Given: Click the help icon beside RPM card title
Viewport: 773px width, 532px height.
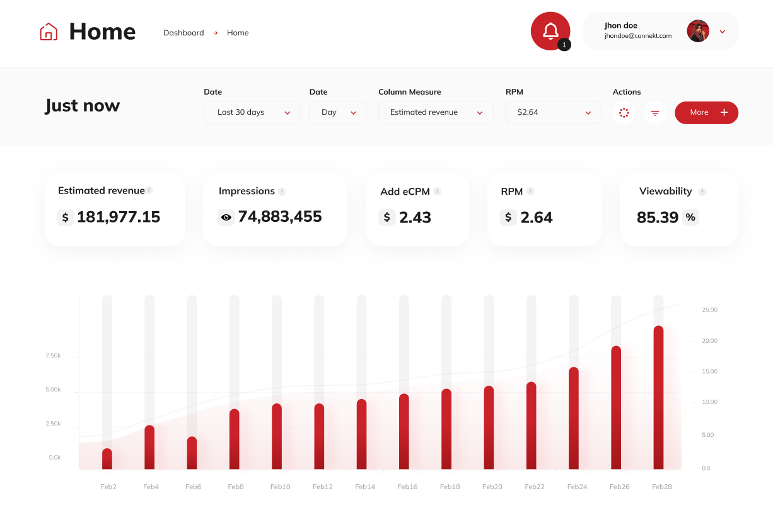Looking at the screenshot, I should tap(530, 191).
